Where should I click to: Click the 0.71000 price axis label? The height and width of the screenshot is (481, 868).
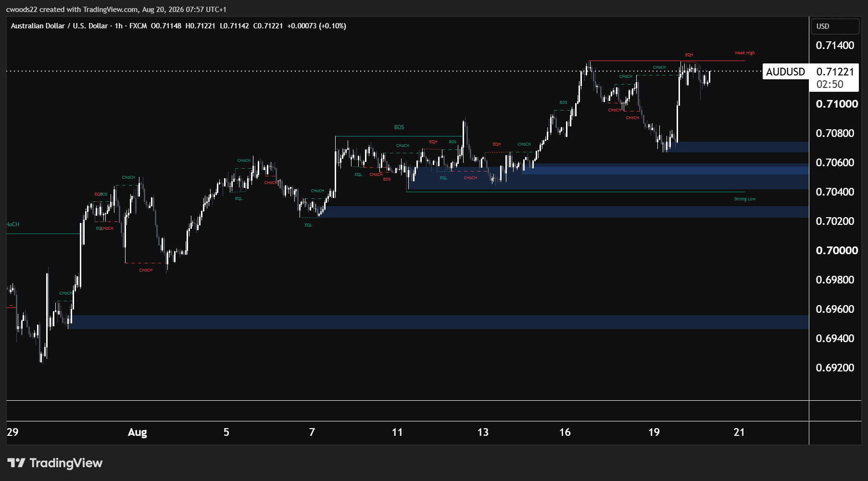click(x=837, y=104)
